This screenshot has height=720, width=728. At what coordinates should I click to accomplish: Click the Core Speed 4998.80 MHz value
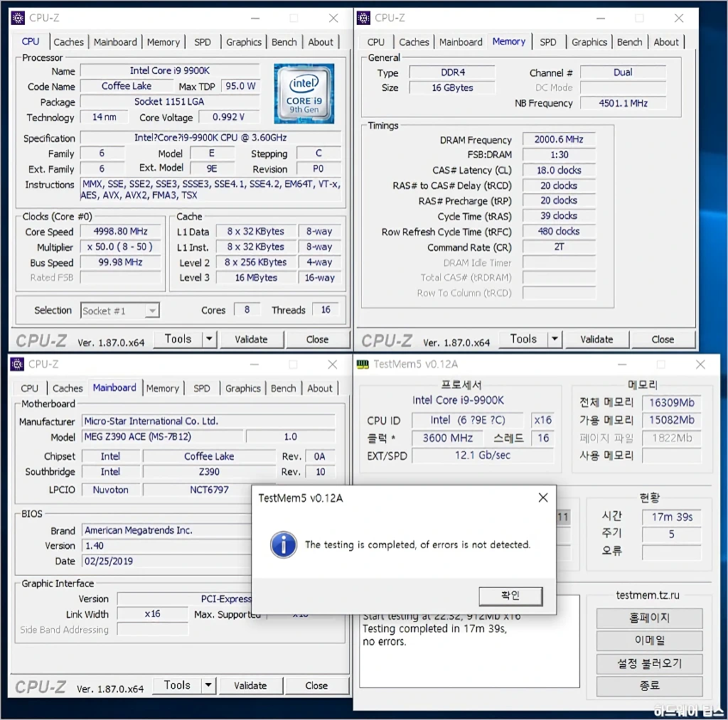[x=121, y=231]
